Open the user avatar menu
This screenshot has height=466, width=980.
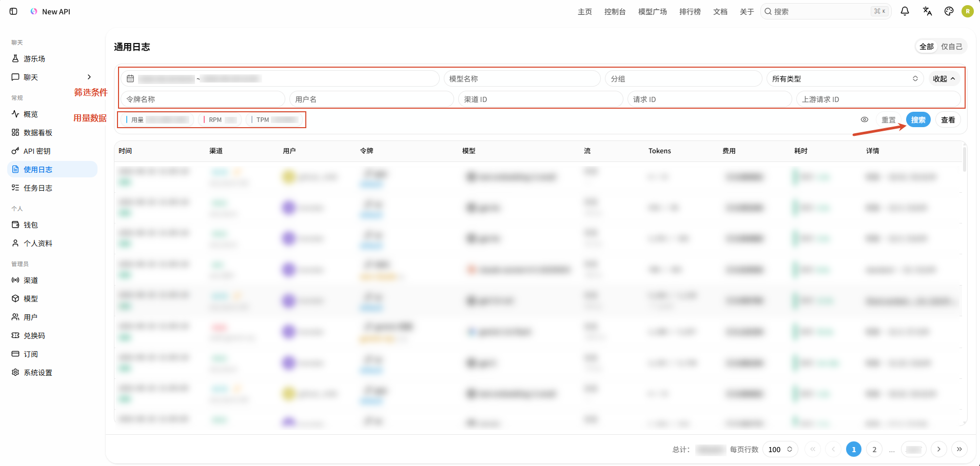tap(968, 11)
